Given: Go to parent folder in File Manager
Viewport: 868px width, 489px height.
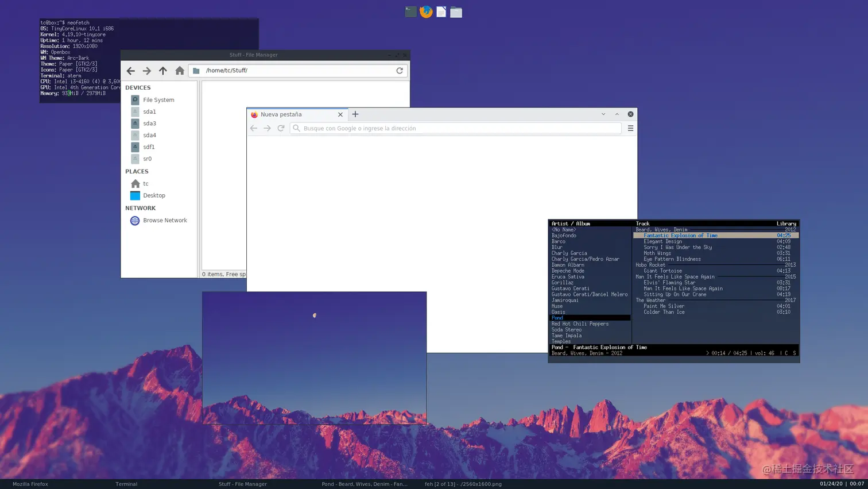Looking at the screenshot, I should [x=163, y=71].
